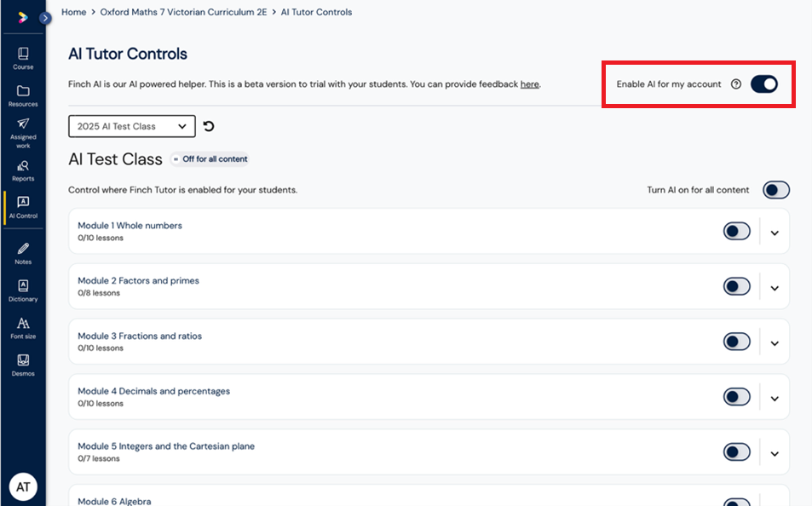Open the Resources folder icon
Image resolution: width=812 pixels, height=506 pixels.
pos(23,95)
